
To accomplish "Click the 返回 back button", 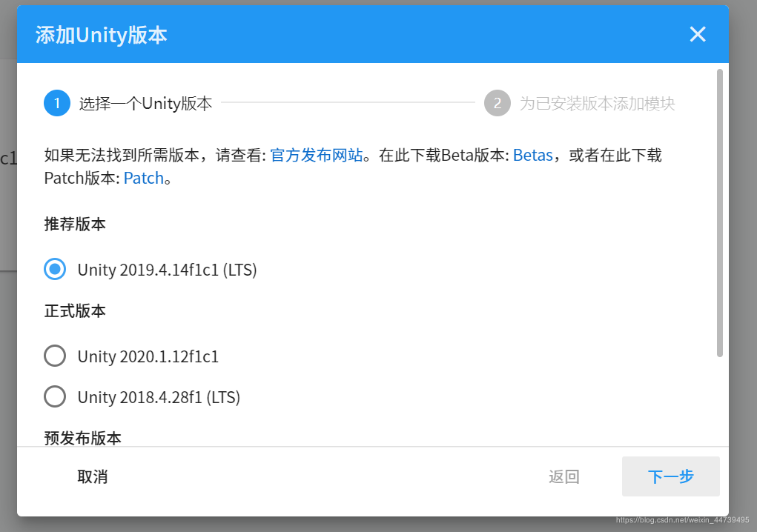I will 564,476.
